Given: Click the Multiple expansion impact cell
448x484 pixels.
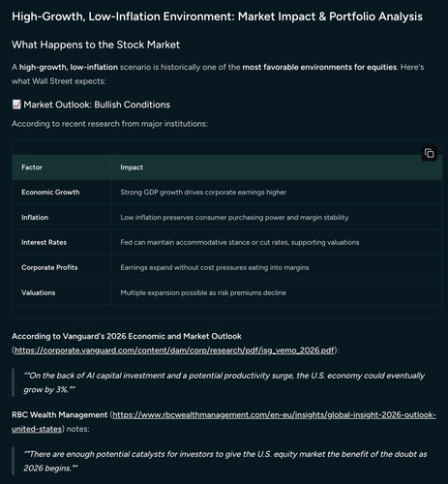Looking at the screenshot, I should click(x=203, y=292).
